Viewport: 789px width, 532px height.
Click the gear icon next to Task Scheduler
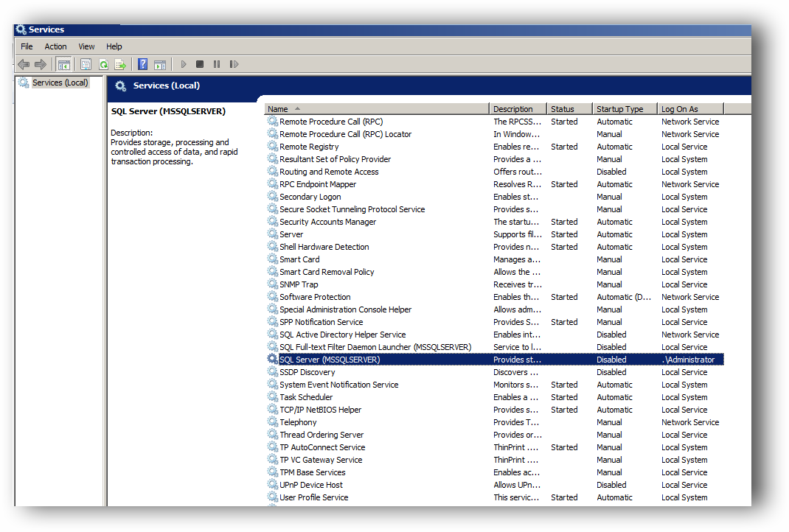pyautogui.click(x=272, y=396)
